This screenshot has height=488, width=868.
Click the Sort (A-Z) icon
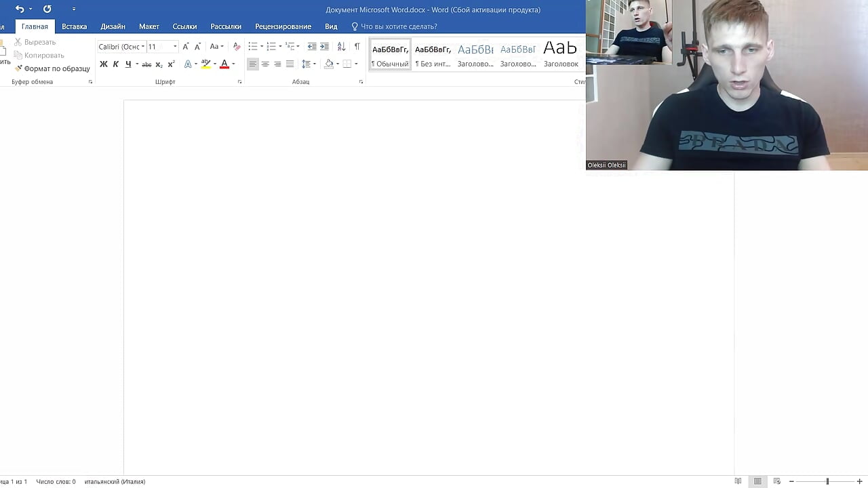point(341,47)
